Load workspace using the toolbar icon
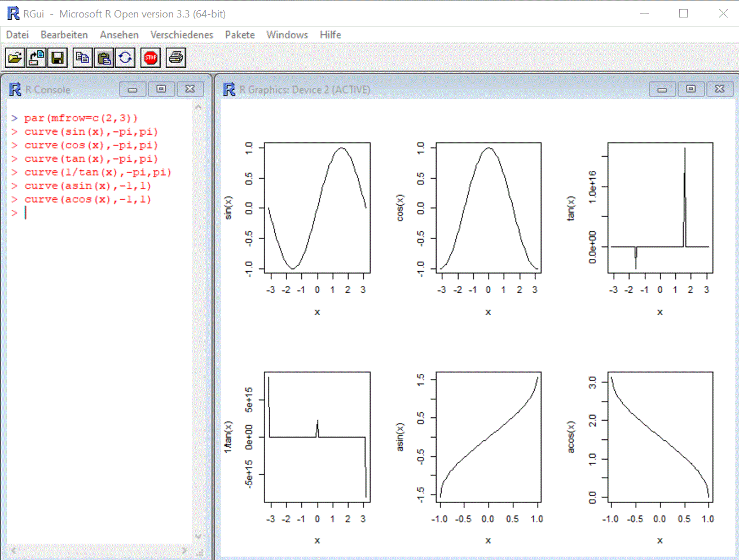This screenshot has width=739, height=560. point(36,58)
